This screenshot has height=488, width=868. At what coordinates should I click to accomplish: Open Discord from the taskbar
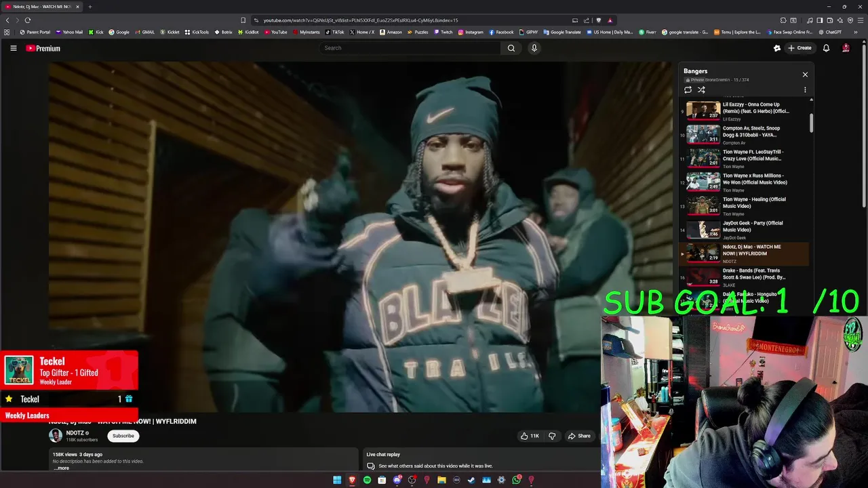[x=397, y=480]
